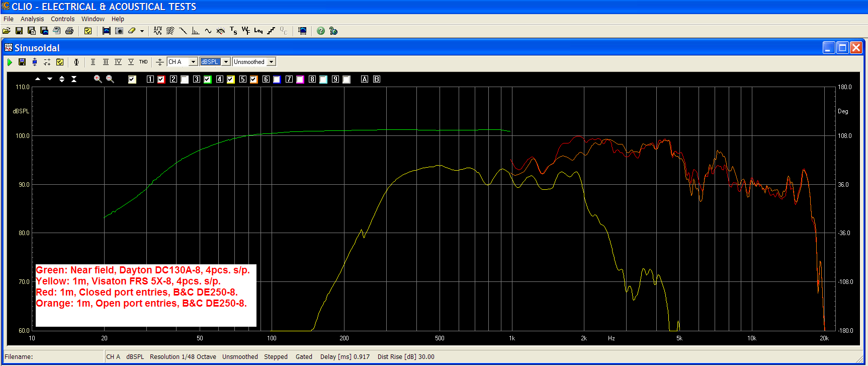Click the Print icon in main toolbar
This screenshot has height=366, width=868.
click(69, 31)
